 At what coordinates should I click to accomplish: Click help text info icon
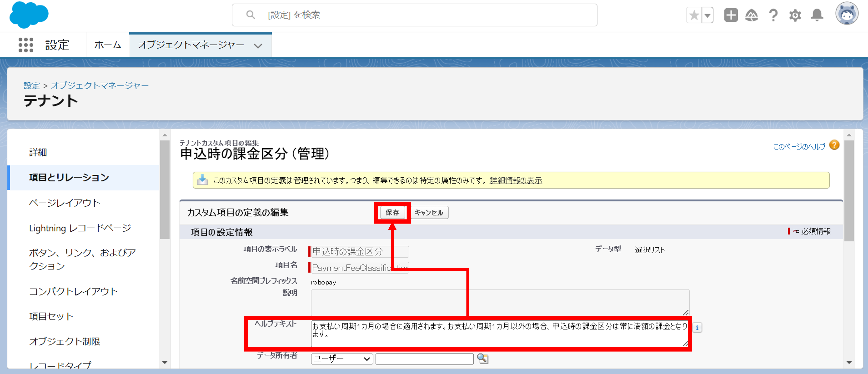697,327
